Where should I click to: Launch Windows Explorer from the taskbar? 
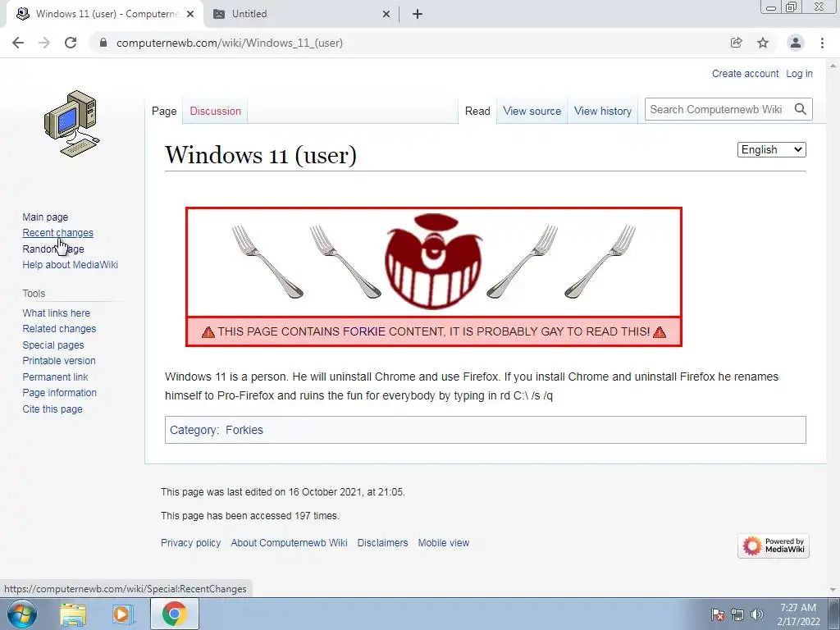(x=73, y=614)
